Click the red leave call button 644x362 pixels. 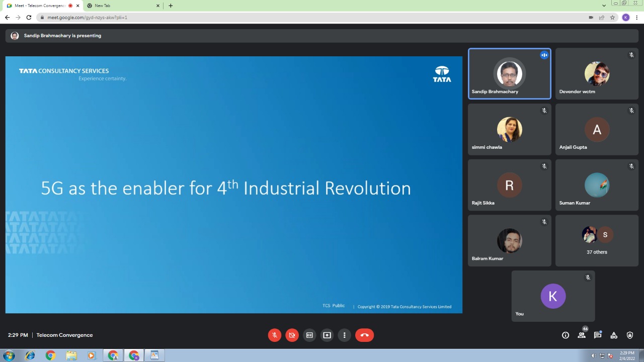pos(364,335)
